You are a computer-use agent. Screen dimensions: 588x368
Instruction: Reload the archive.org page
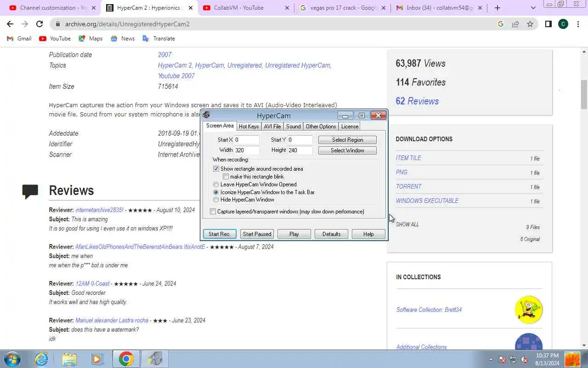(x=40, y=24)
